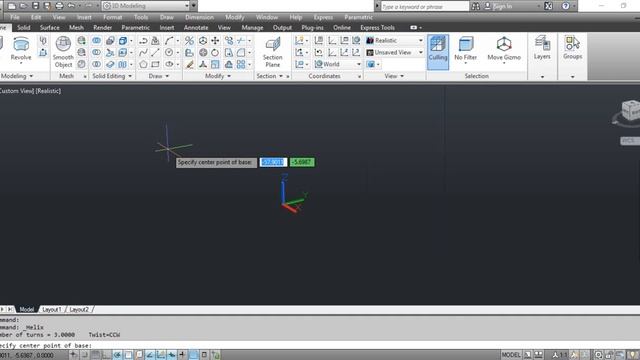640x360 pixels.
Task: Choose the Move Gizmo tool
Action: pos(504,49)
